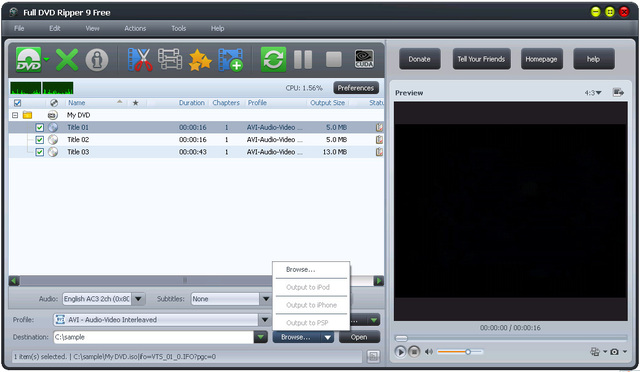Viewport: 640px width, 372px height.
Task: Click the star column header
Action: click(x=136, y=103)
